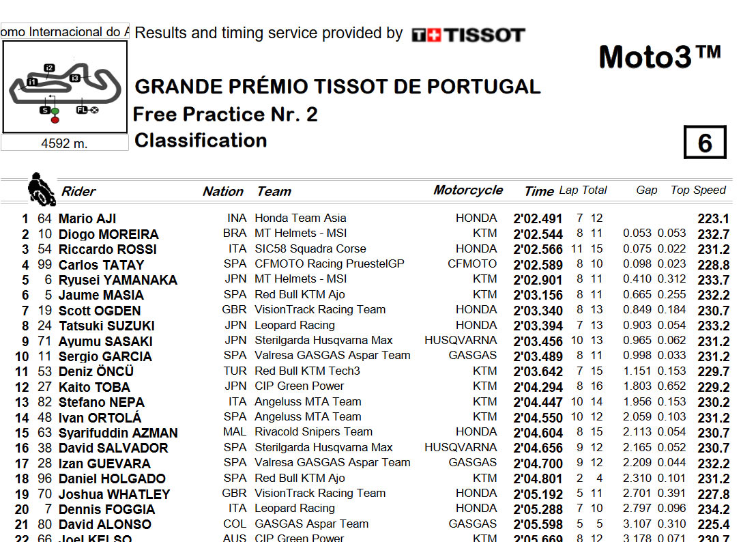756x542 pixels.
Task: Select the Motorcycle column header
Action: 468,190
